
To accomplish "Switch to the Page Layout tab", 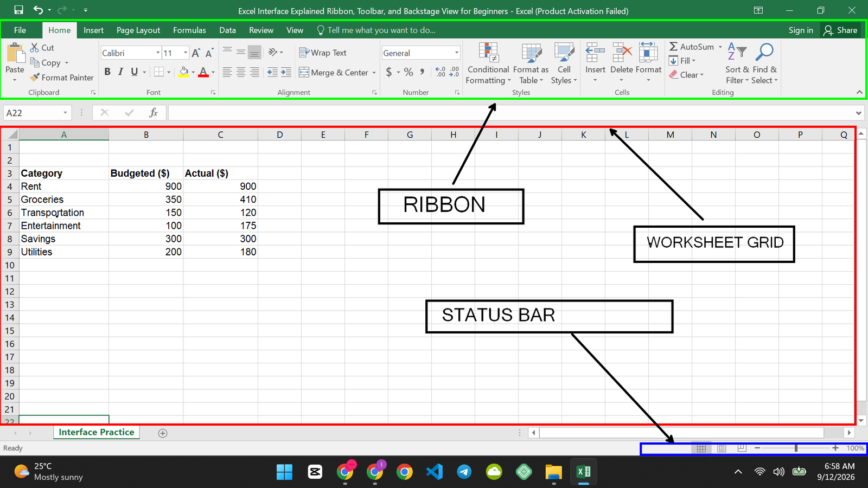I will (x=138, y=30).
